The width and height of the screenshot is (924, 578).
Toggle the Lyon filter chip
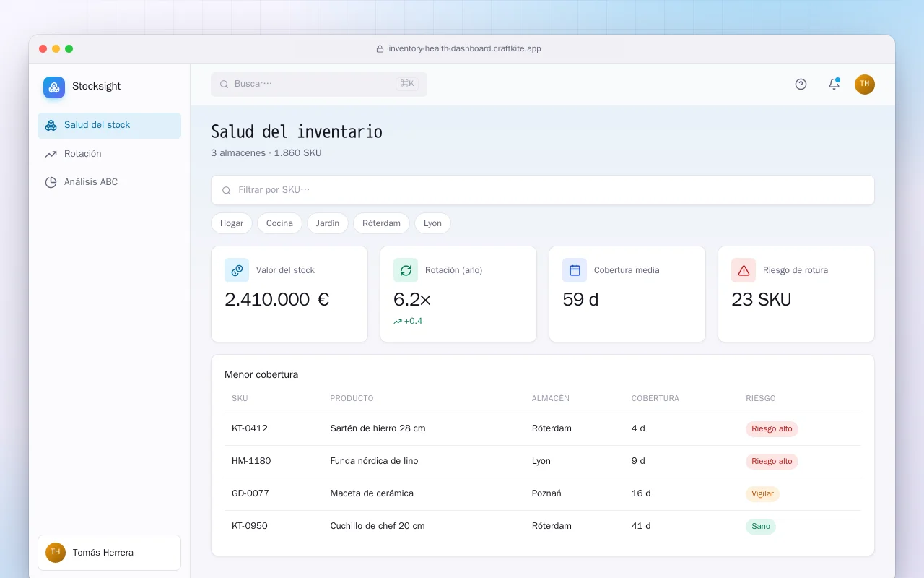tap(432, 223)
